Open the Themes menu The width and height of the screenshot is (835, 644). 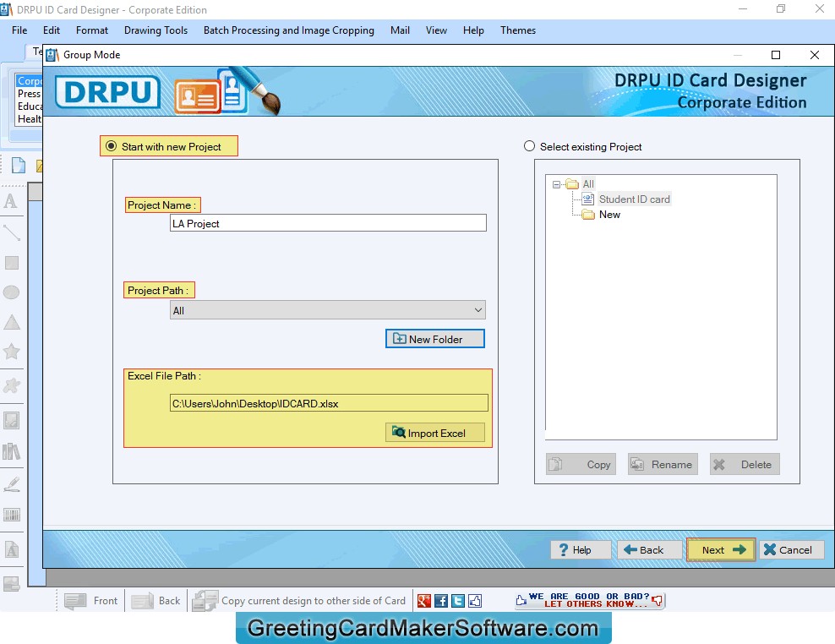(517, 30)
